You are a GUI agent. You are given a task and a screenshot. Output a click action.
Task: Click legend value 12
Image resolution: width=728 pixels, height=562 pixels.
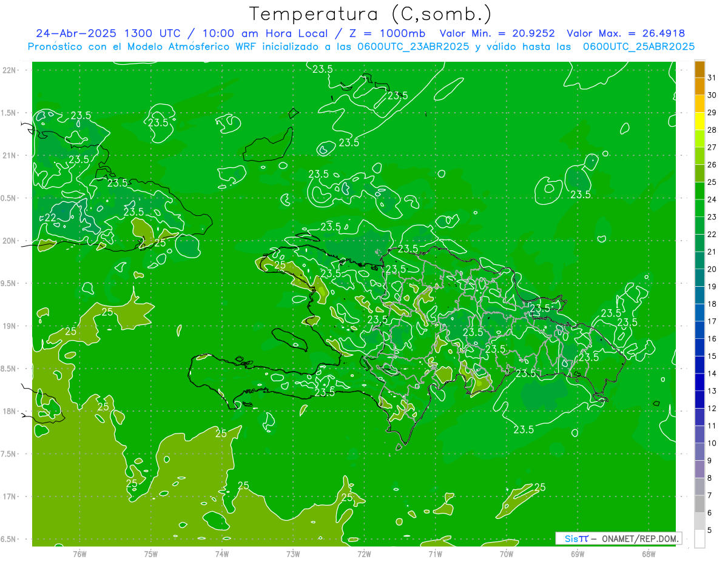click(712, 409)
